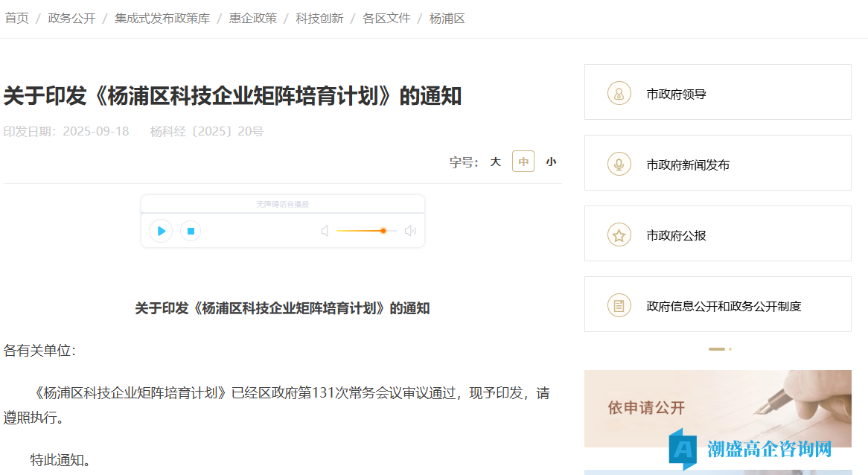Click the 各区文件 breadcrumb entry

coord(386,18)
